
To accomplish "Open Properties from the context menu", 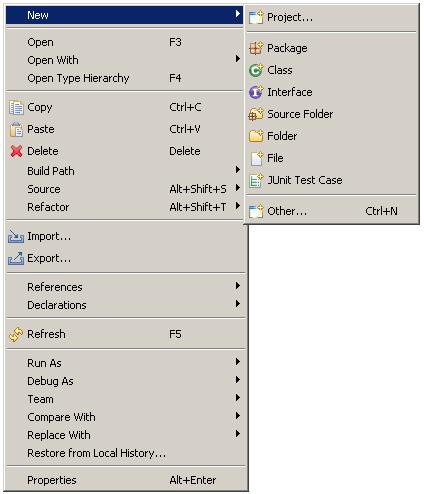I will [x=125, y=480].
